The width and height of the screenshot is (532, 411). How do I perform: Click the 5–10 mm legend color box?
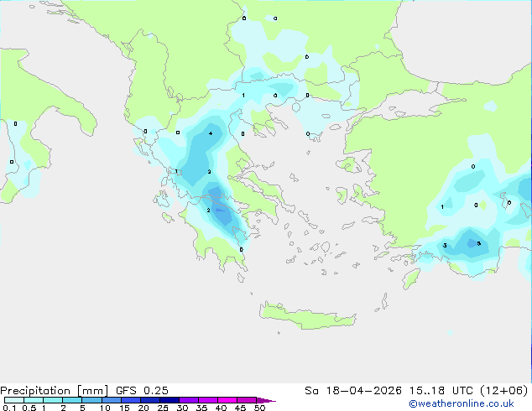pyautogui.click(x=92, y=400)
